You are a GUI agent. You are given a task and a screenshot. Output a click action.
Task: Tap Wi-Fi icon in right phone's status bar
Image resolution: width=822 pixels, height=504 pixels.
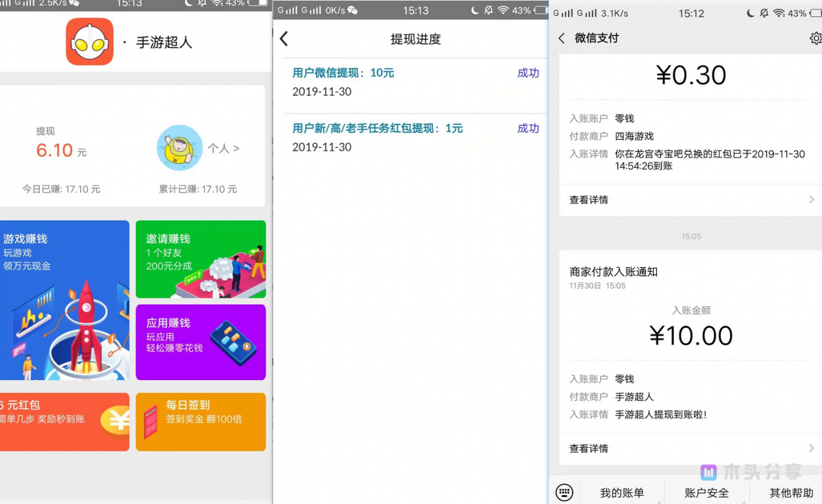779,13
